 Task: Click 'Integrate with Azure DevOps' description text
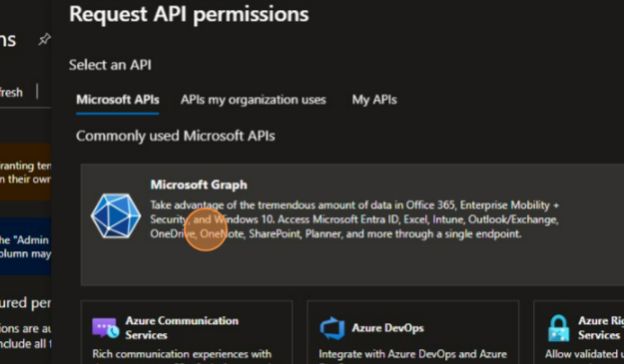tap(412, 354)
